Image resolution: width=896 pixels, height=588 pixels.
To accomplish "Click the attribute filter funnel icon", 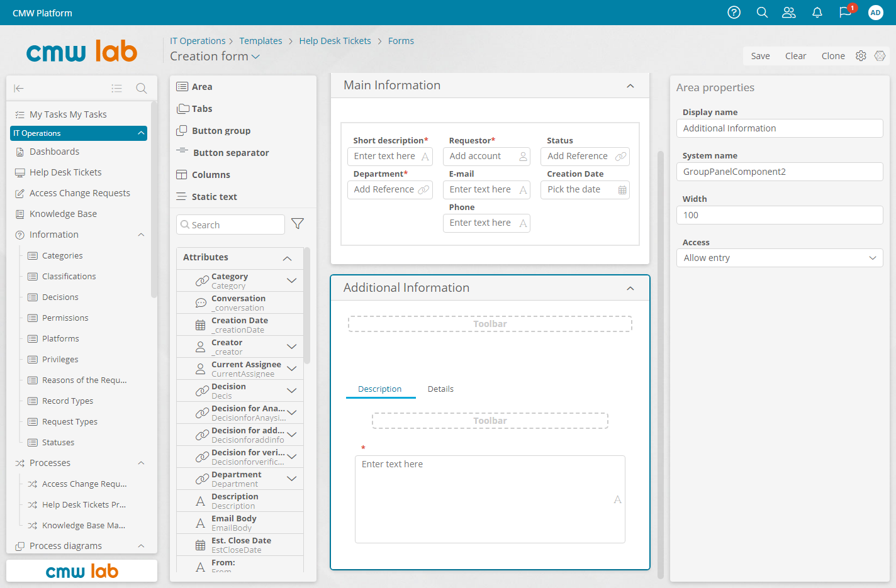I will (x=298, y=224).
